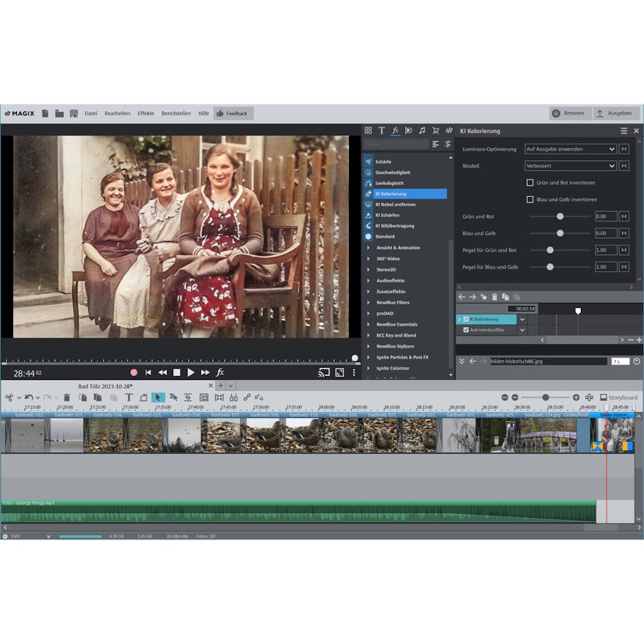Click the Feedback button

[x=233, y=113]
